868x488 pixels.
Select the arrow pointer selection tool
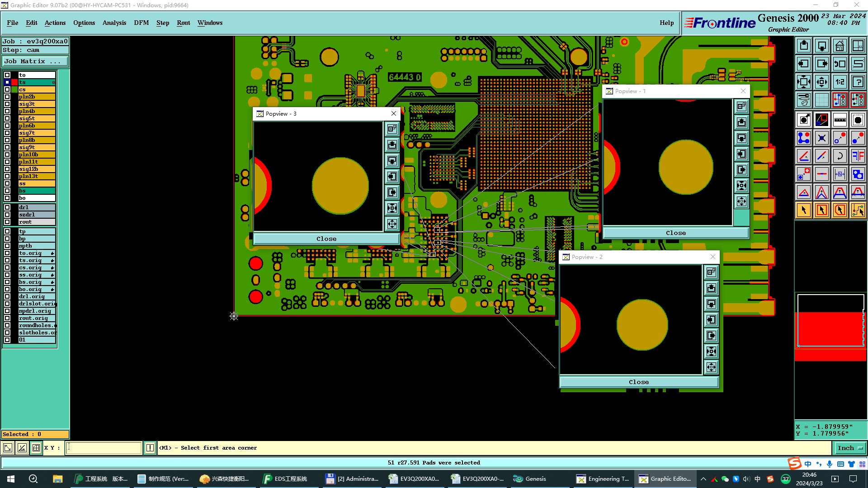click(804, 210)
